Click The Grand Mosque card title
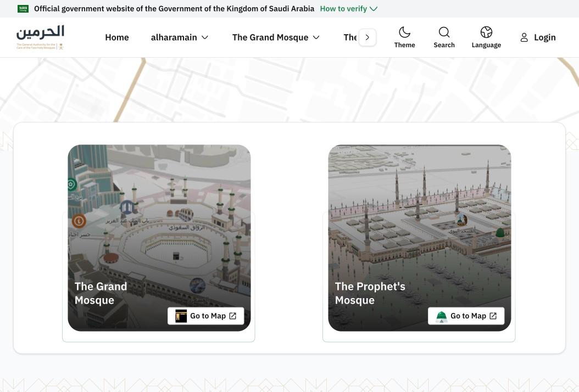This screenshot has height=392, width=579. 101,293
